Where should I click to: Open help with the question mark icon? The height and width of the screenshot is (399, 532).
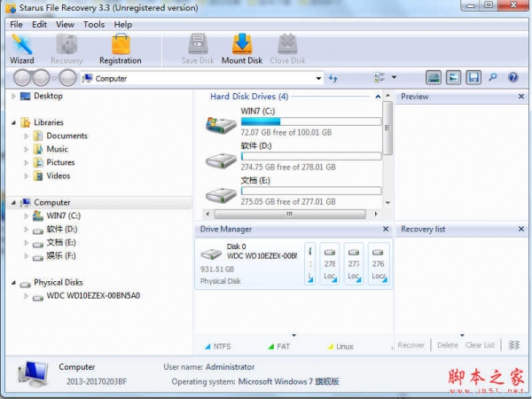(513, 77)
